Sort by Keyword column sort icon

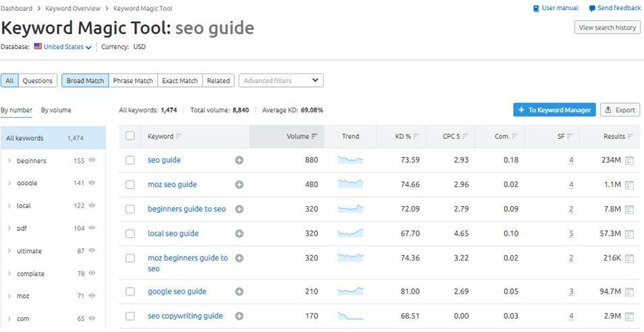[x=179, y=136]
